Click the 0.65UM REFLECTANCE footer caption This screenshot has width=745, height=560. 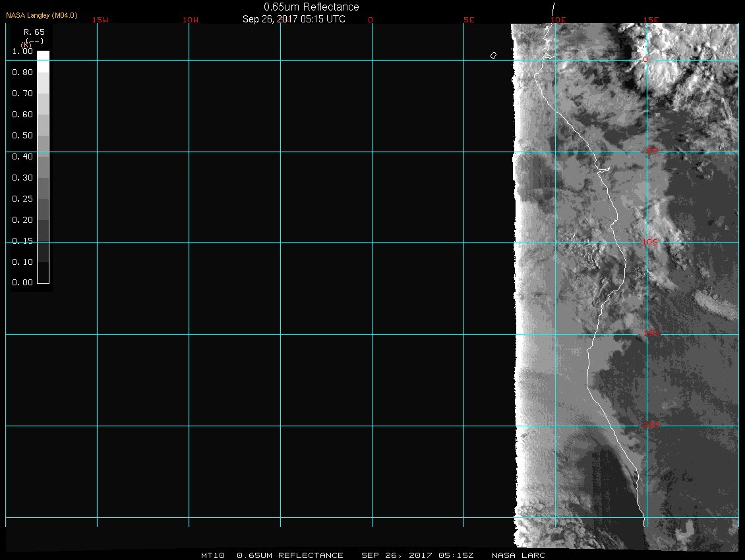[290, 555]
